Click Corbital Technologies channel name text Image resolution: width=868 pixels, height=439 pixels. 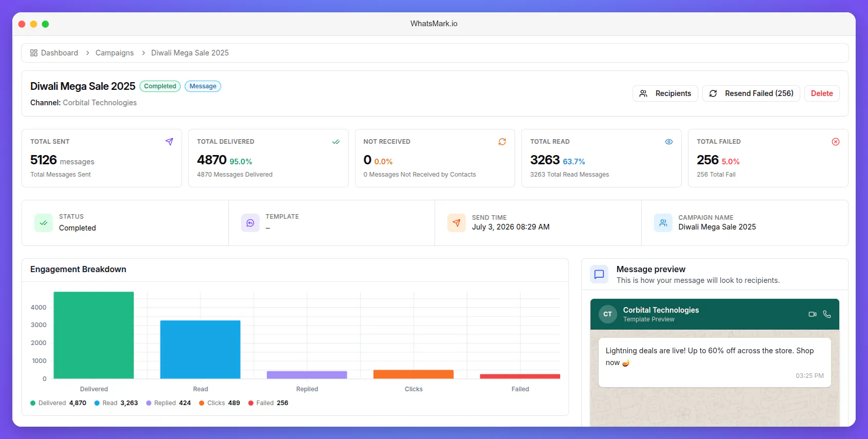tap(100, 103)
